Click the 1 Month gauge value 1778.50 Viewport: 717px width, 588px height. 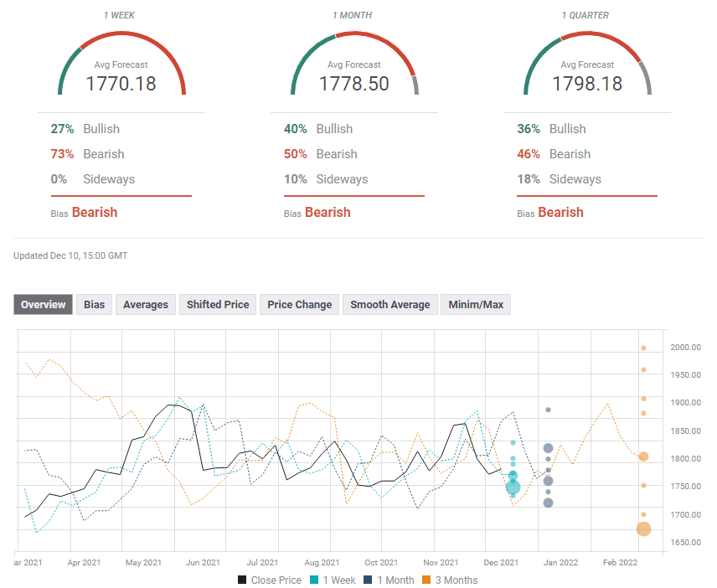tap(354, 84)
